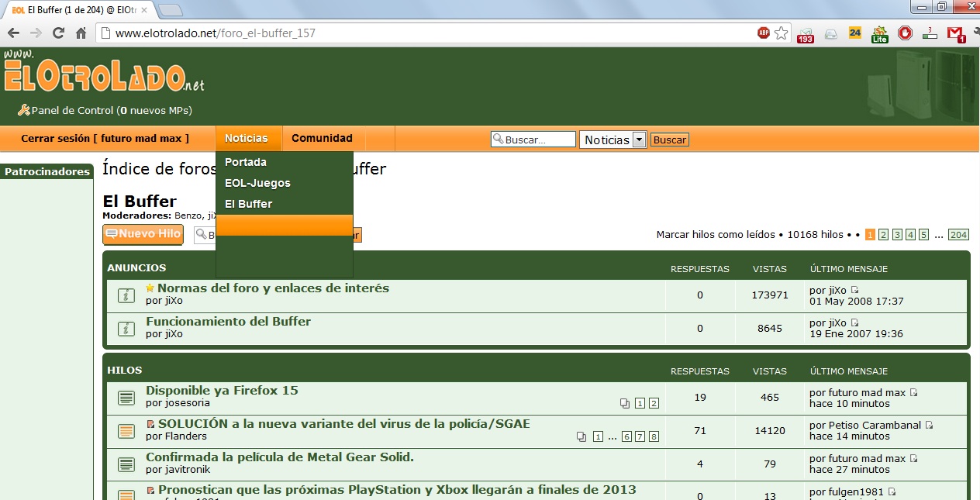Click the Adblock Plus toolbar icon
Screen dimensions: 980x500
pos(763,33)
